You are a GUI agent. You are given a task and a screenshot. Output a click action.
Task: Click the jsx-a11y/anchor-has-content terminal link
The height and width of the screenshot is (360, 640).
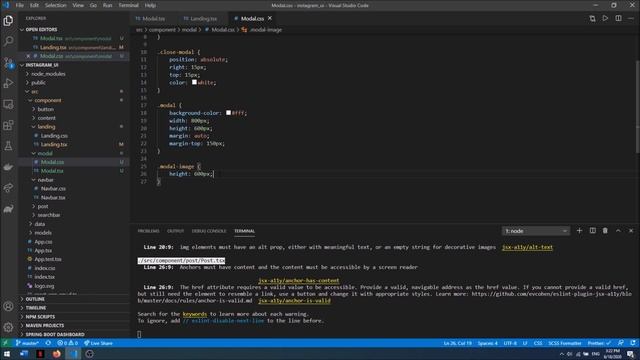[x=298, y=280]
